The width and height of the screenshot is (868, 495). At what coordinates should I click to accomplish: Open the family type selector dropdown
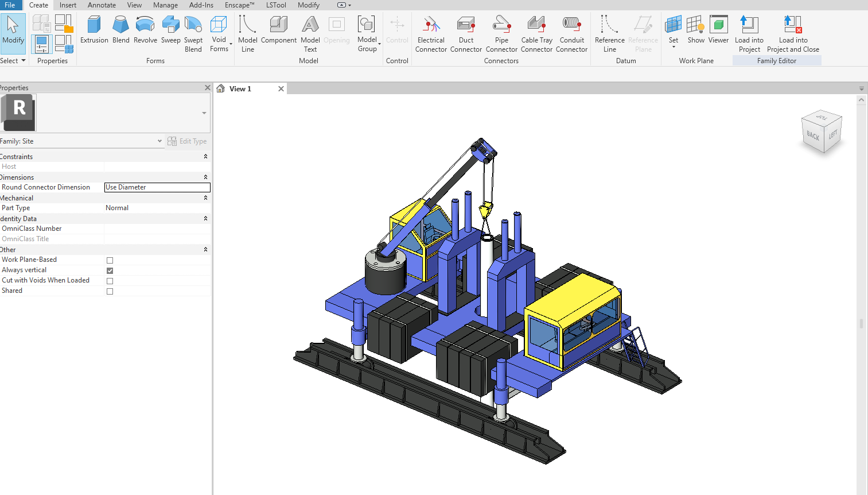click(x=204, y=113)
